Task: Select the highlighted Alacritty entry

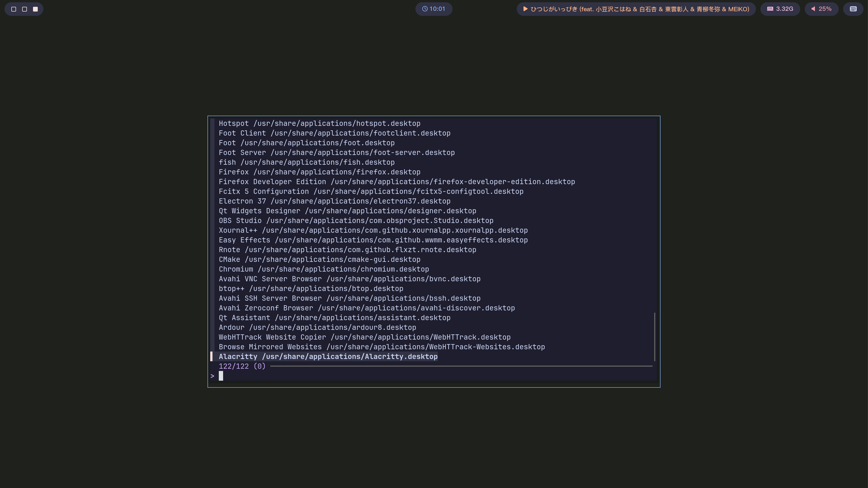Action: 328,357
